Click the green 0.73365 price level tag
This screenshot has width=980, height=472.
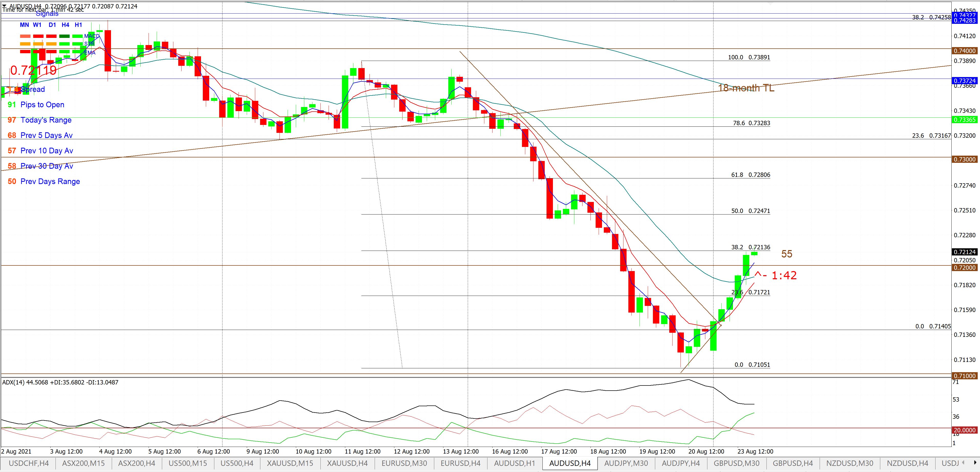[x=965, y=120]
